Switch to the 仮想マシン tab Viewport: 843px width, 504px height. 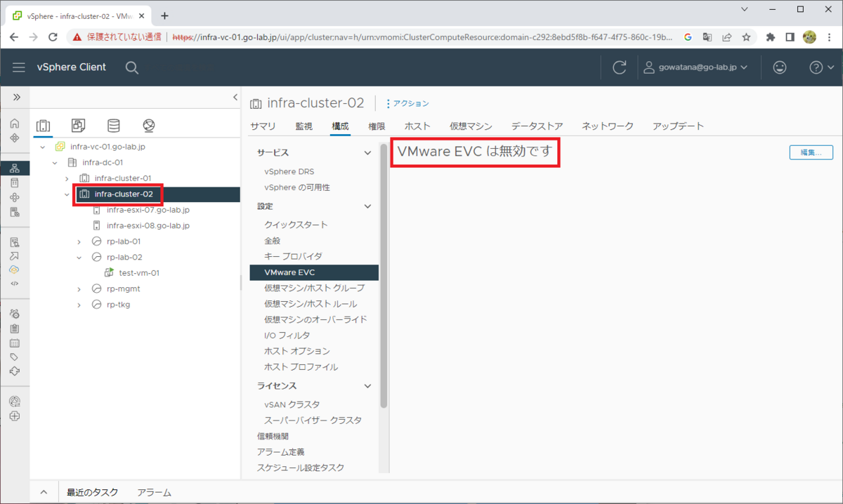(471, 126)
